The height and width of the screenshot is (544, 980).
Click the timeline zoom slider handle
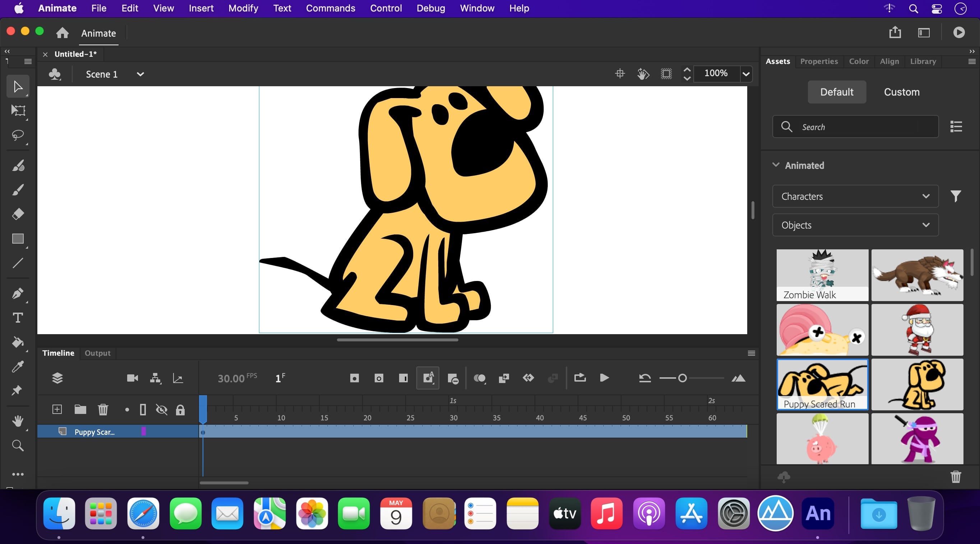point(683,378)
